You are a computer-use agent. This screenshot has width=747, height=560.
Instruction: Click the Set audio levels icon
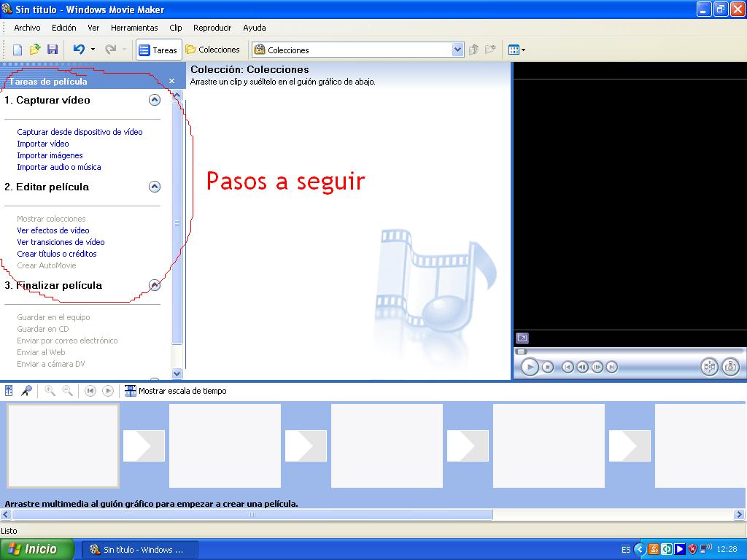pos(9,391)
